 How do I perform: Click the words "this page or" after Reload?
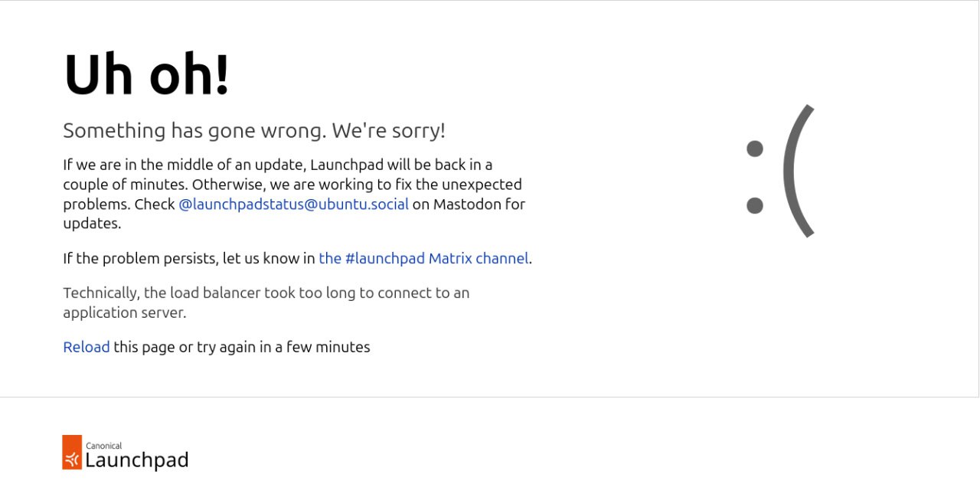point(153,347)
